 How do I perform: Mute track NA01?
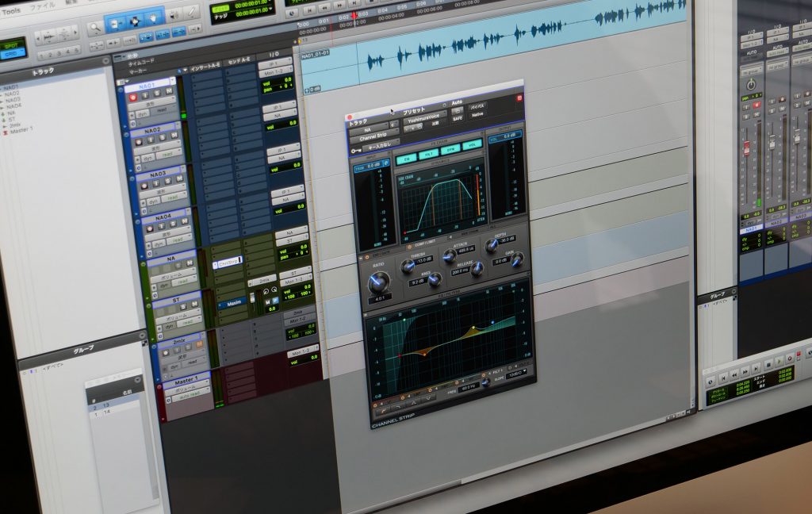[x=168, y=91]
